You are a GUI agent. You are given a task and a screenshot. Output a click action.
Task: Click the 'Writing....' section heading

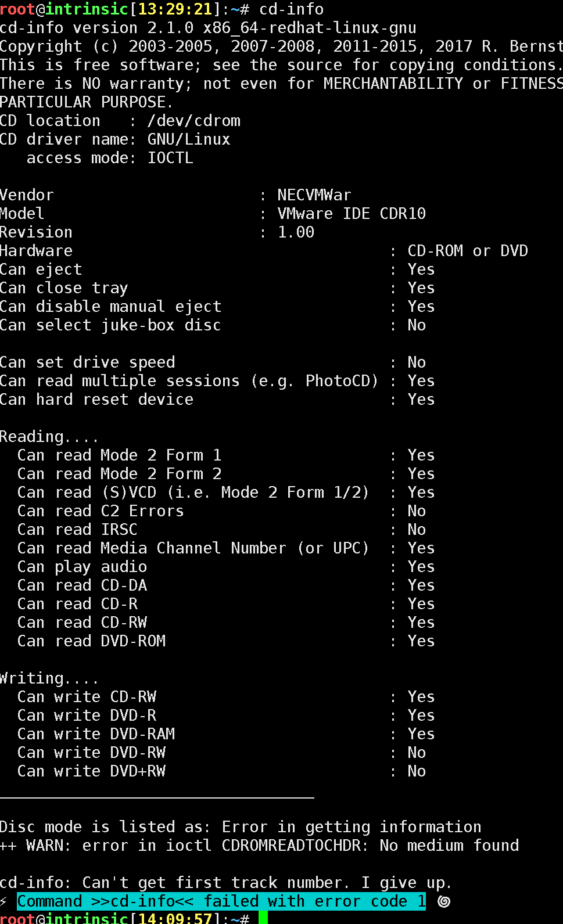click(x=49, y=678)
